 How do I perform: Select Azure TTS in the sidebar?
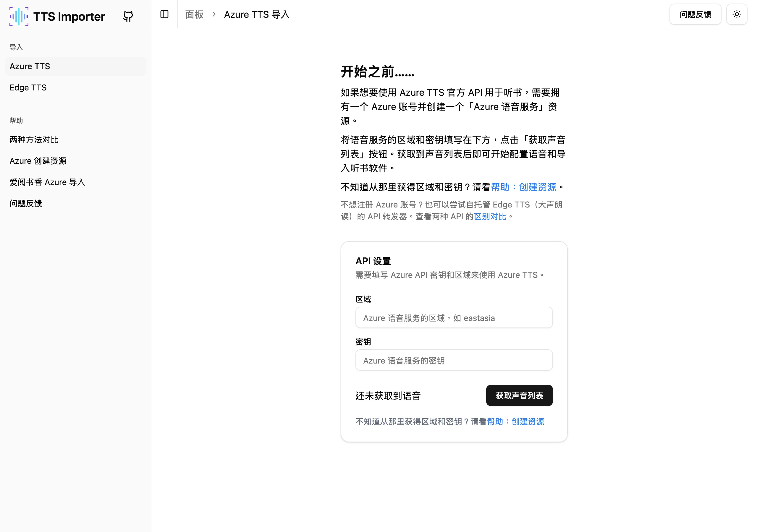pos(75,66)
